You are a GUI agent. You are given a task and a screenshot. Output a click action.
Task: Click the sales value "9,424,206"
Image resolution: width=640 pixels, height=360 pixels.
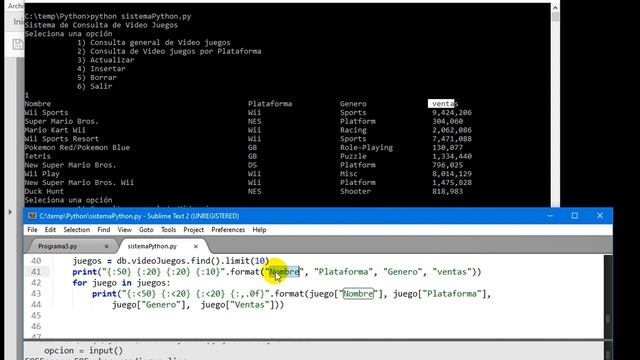(452, 113)
